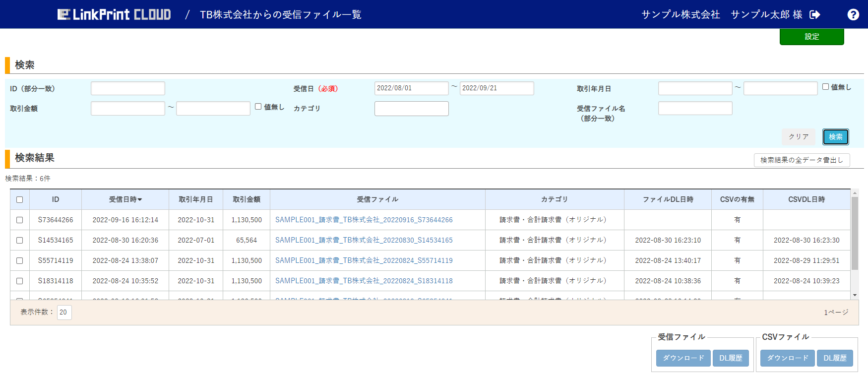Open the 受信日 start date picker

pos(411,88)
